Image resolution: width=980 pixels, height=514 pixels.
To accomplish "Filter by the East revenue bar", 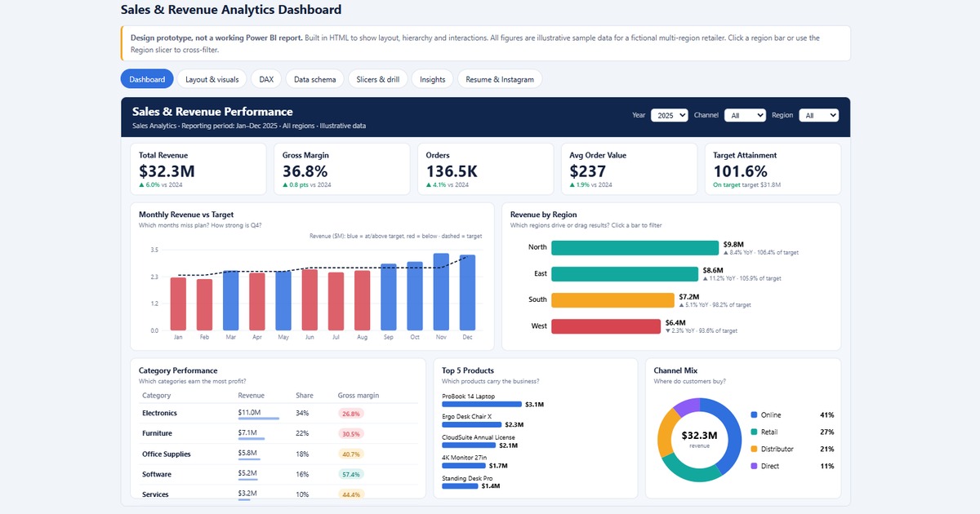I will pos(625,273).
